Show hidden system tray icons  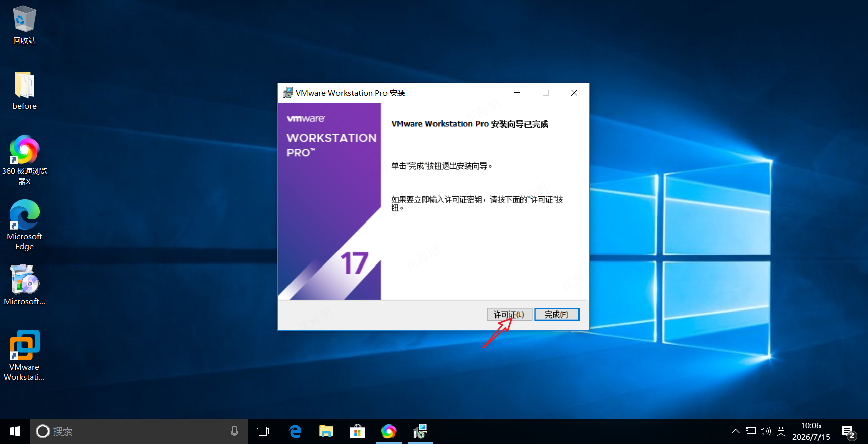(x=736, y=431)
